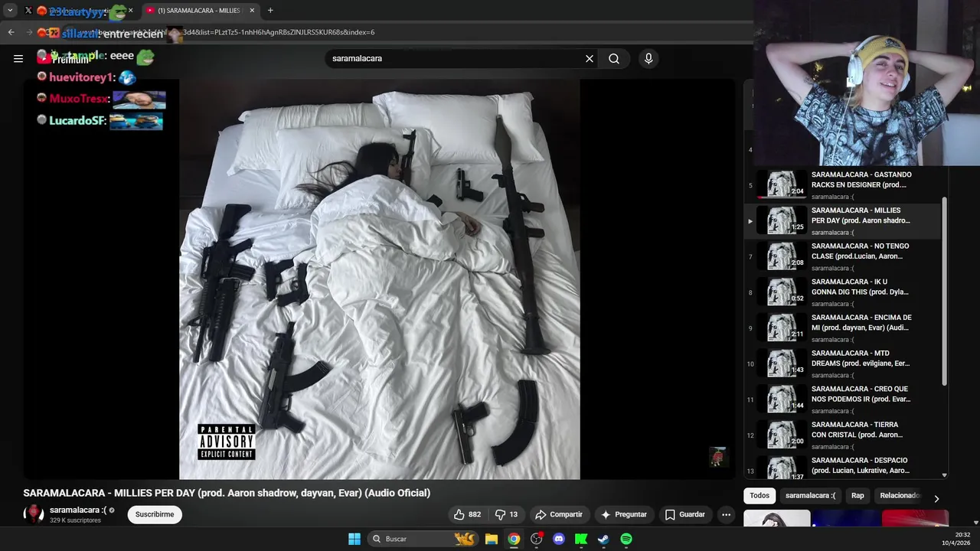
Task: Click the video player album artwork
Action: 380,279
